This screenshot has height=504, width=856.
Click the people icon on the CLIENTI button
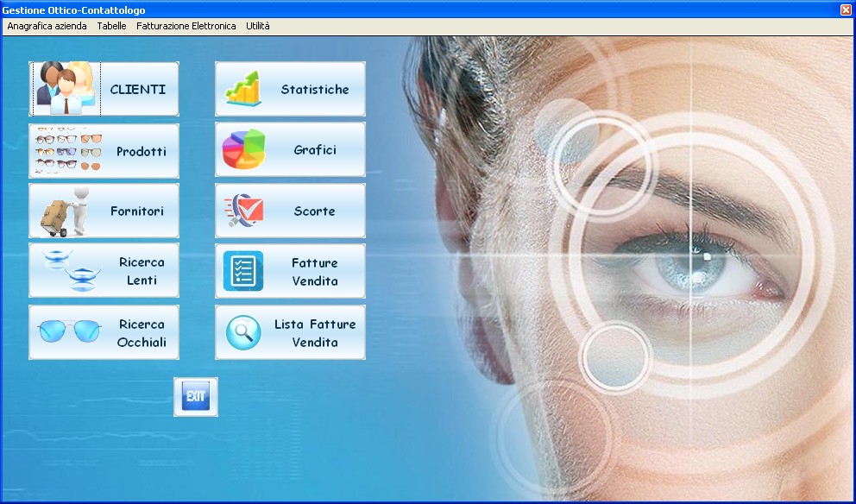pos(66,88)
